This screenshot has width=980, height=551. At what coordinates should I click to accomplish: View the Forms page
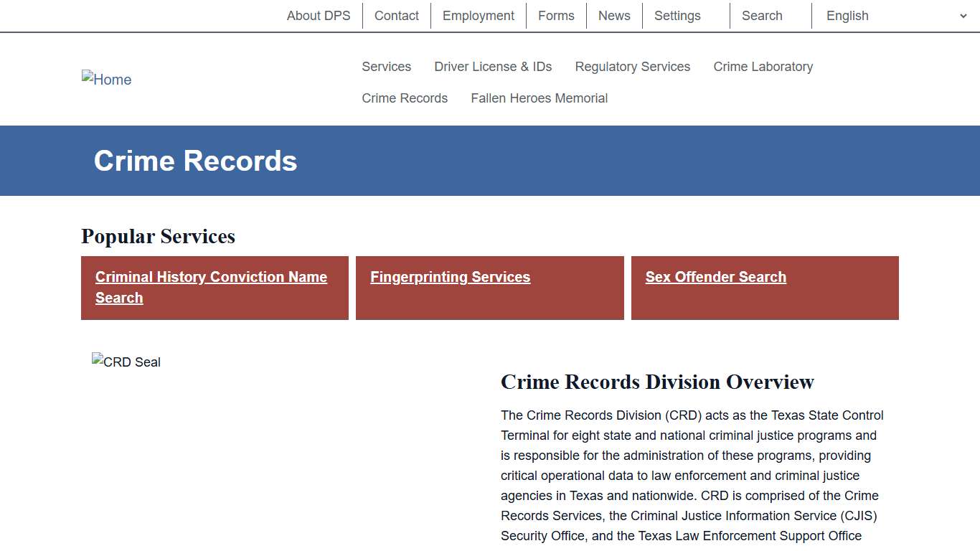coord(556,15)
